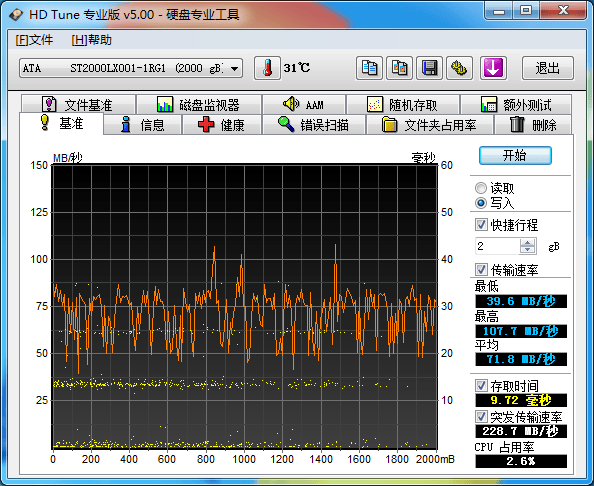The width and height of the screenshot is (594, 486).
Task: Open the 健康 health tab with red cross
Action: pyautogui.click(x=222, y=125)
